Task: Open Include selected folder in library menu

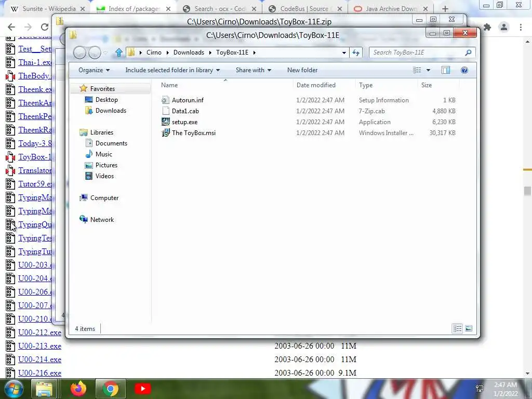Action: 172,70
